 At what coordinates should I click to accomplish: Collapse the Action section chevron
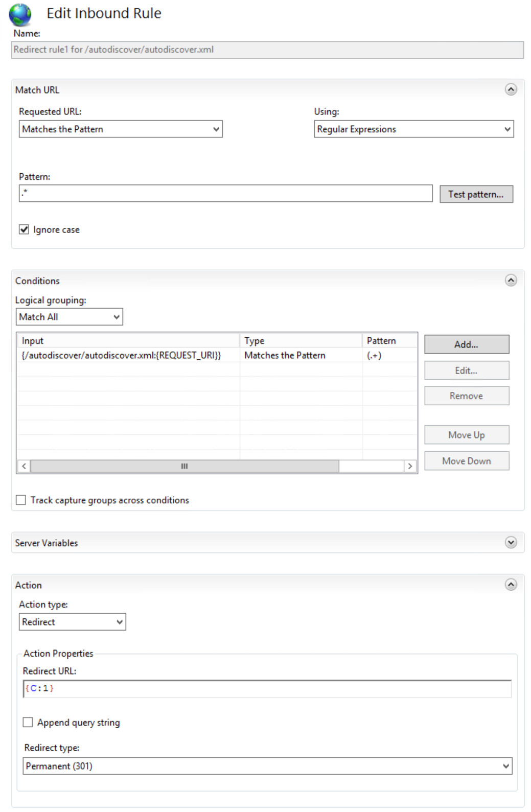tap(511, 584)
